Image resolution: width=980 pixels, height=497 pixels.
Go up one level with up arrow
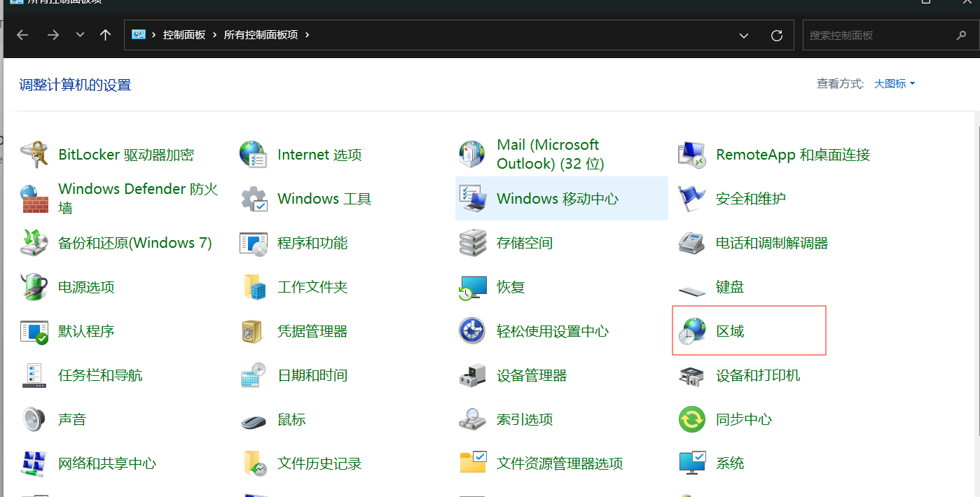106,35
